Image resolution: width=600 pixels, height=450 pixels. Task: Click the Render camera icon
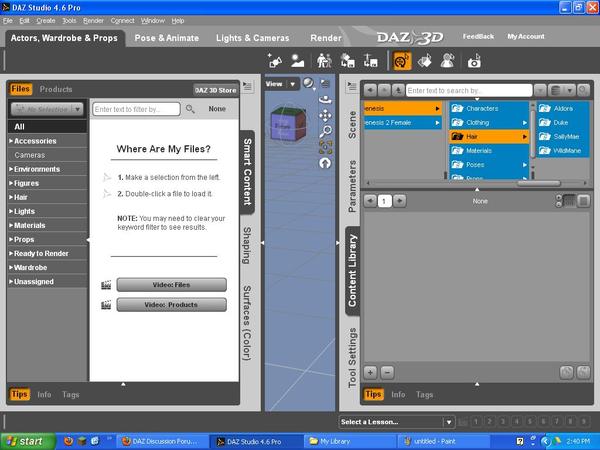tap(474, 60)
